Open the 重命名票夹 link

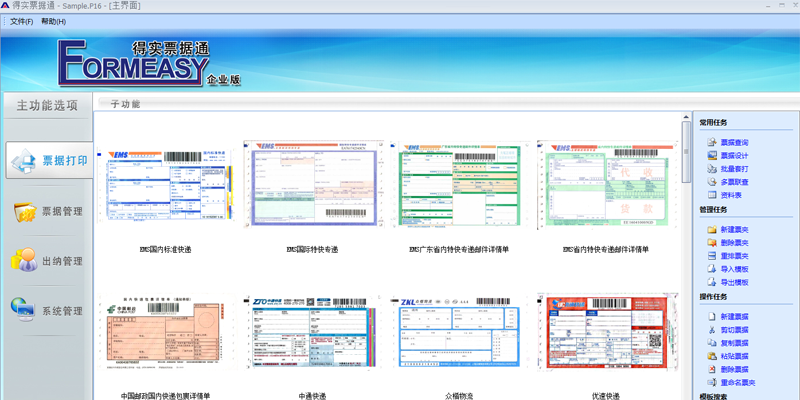(738, 383)
